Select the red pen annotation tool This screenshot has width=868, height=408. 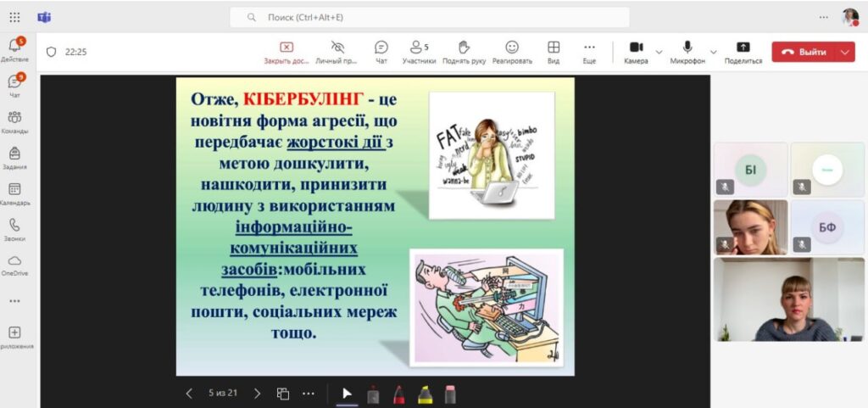pos(398,394)
